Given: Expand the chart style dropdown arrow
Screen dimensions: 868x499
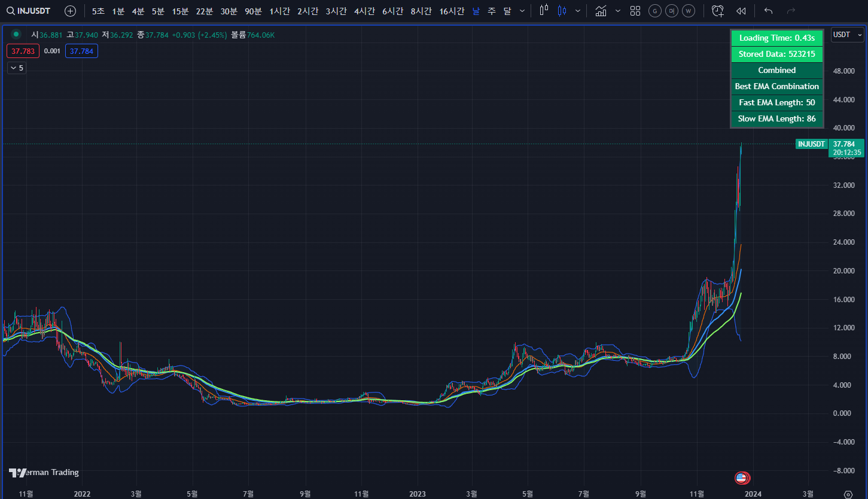Looking at the screenshot, I should coord(577,11).
